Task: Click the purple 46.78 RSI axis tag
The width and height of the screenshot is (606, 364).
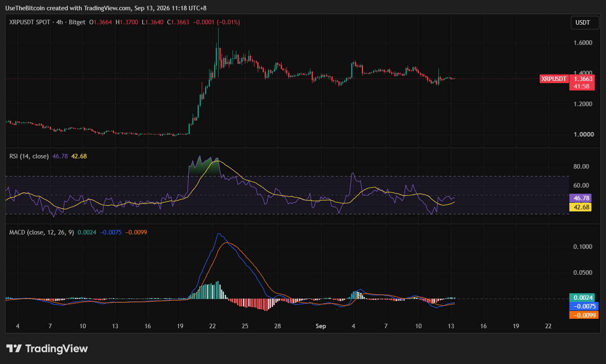Action: [x=580, y=198]
